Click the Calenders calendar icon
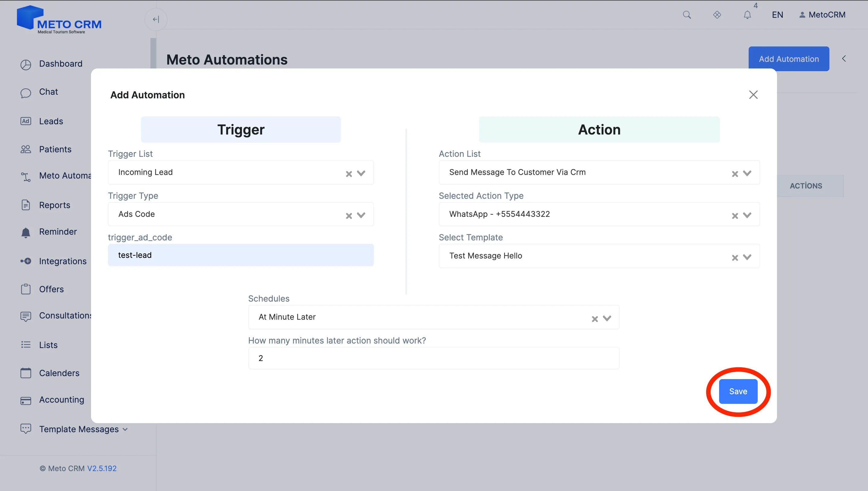This screenshot has height=491, width=868. 26,373
